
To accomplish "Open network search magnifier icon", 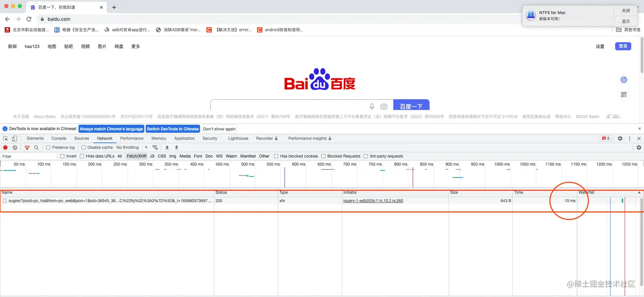I will pyautogui.click(x=36, y=148).
